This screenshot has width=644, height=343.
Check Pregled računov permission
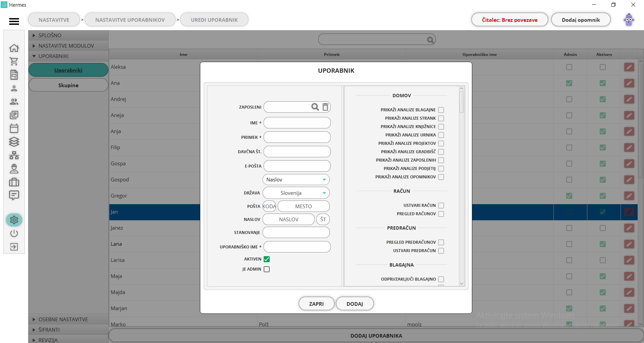coord(441,214)
